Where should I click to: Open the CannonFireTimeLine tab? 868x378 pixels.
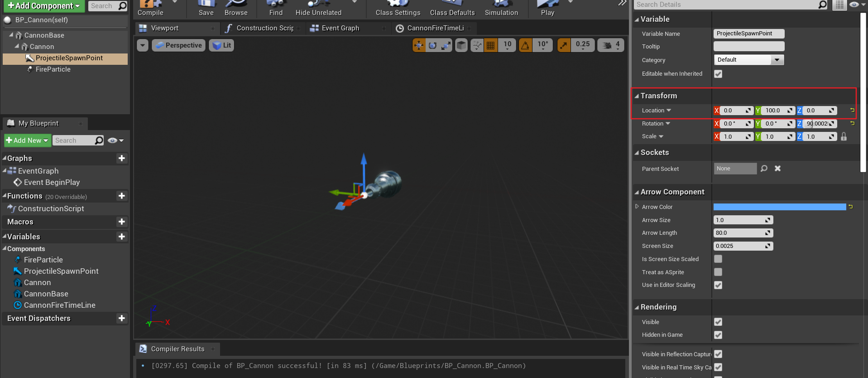coord(436,28)
